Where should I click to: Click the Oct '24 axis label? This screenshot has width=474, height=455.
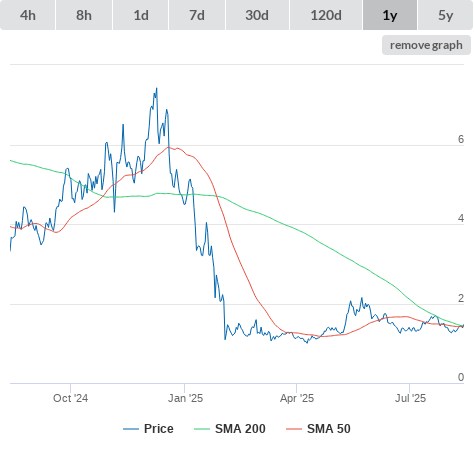point(70,398)
